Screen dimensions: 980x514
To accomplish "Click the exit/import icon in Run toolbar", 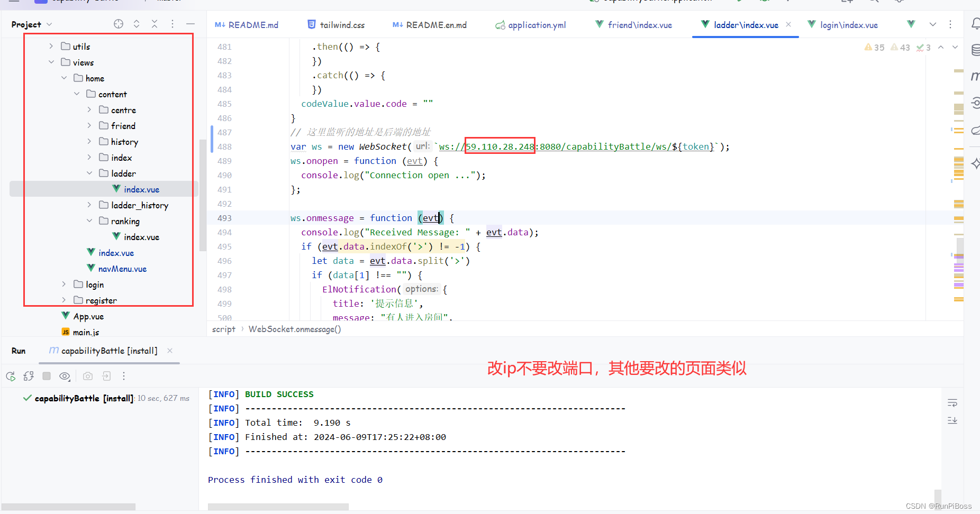I will [106, 376].
